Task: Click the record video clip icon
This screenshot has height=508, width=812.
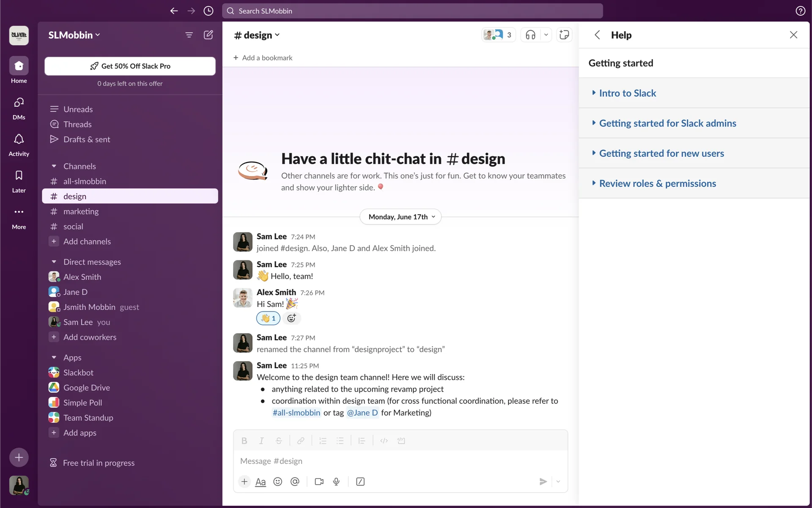Action: point(319,482)
